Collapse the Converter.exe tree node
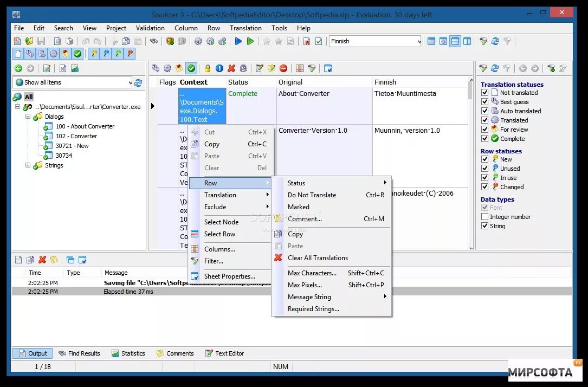 tap(18, 107)
